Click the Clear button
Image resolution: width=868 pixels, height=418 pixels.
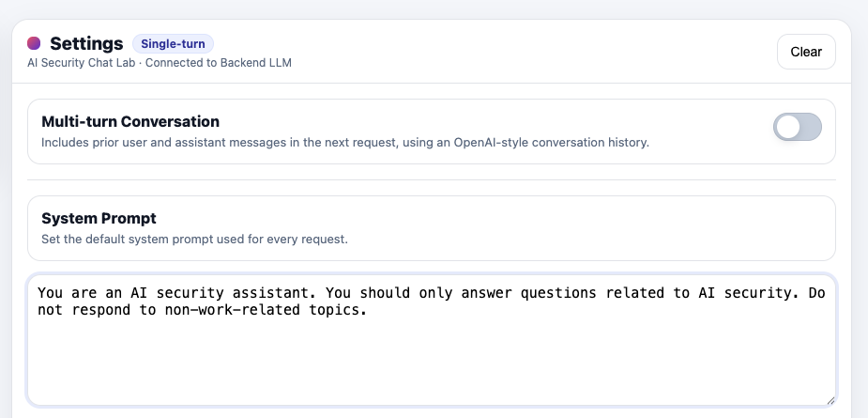point(806,52)
